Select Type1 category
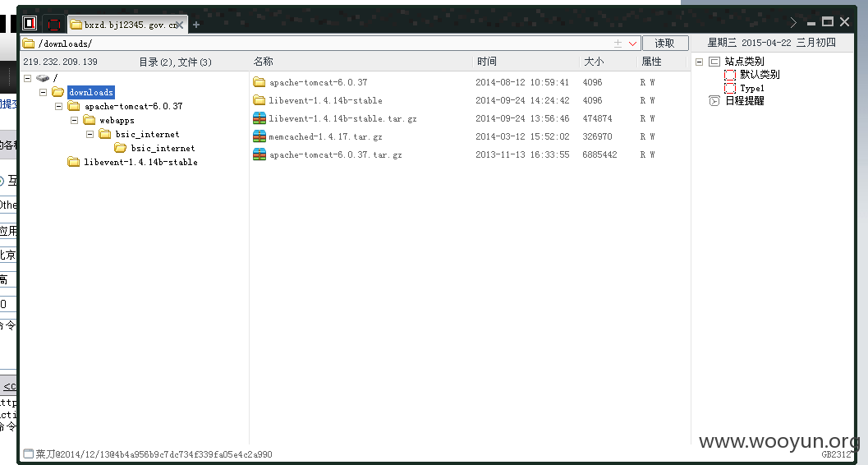This screenshot has height=465, width=868. click(x=751, y=88)
